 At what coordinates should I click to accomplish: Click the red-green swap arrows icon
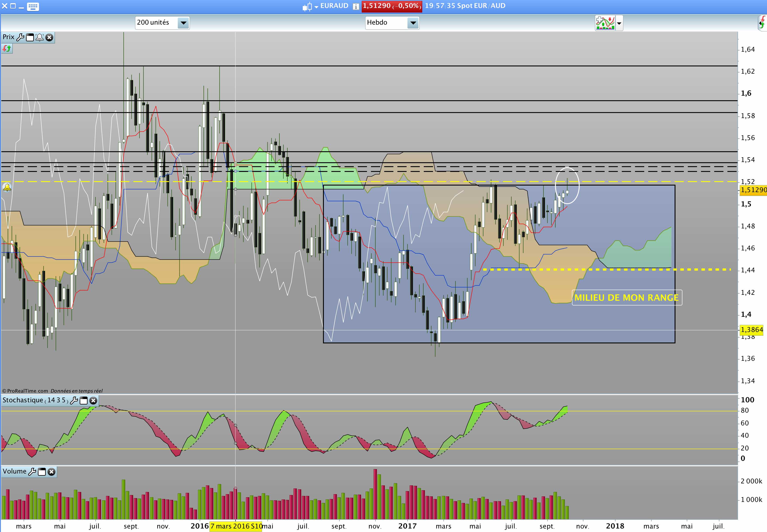pos(7,49)
